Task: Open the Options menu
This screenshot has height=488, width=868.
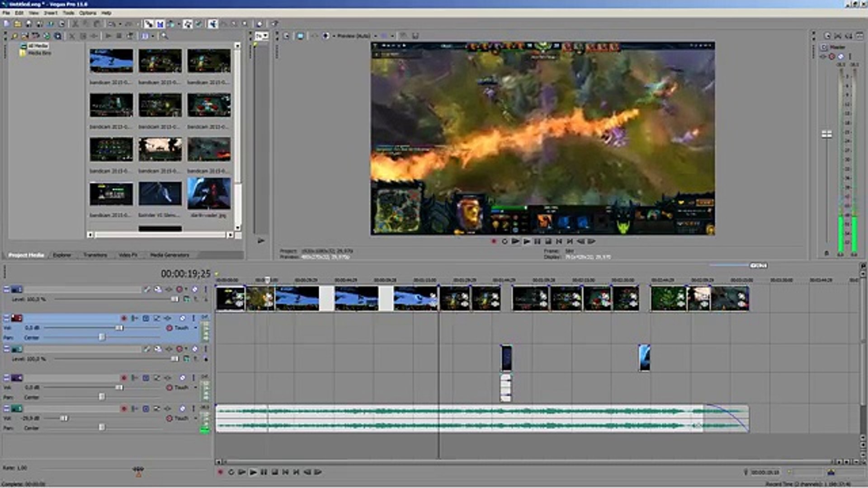Action: click(x=88, y=13)
